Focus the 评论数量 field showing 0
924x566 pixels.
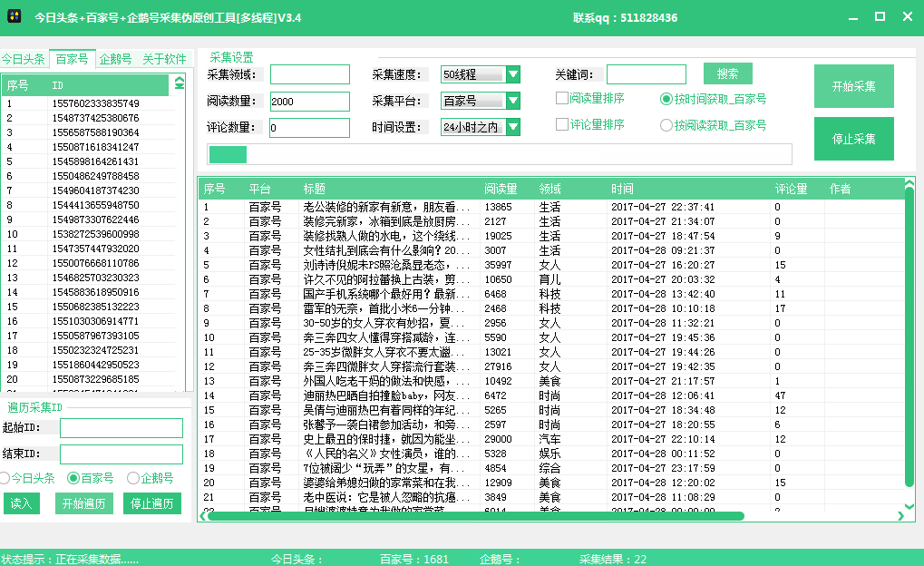click(x=310, y=127)
